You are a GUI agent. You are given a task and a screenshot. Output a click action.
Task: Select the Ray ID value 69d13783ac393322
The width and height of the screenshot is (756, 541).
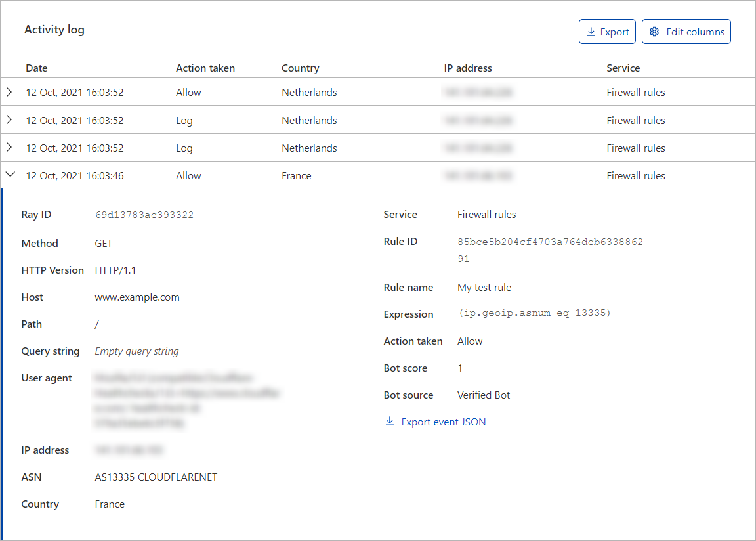click(144, 214)
